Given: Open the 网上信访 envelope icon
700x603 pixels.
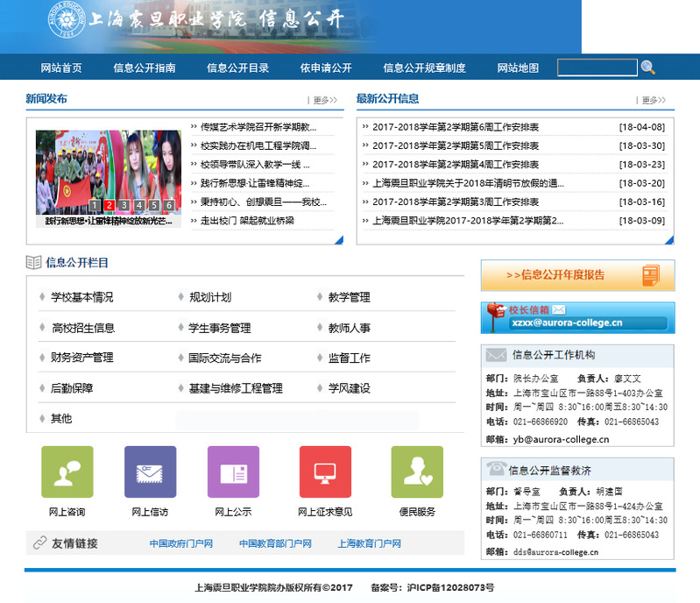Looking at the screenshot, I should point(150,472).
